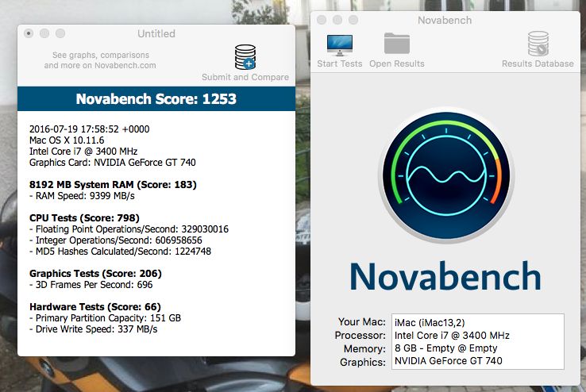The width and height of the screenshot is (586, 392).
Task: Click the Untitled window title
Action: click(156, 33)
